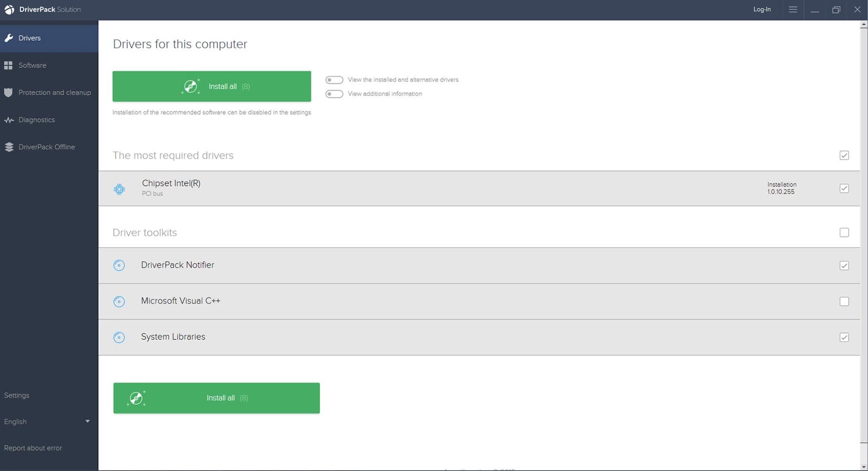The height and width of the screenshot is (471, 868).
Task: Open Settings in the sidebar
Action: tap(17, 395)
